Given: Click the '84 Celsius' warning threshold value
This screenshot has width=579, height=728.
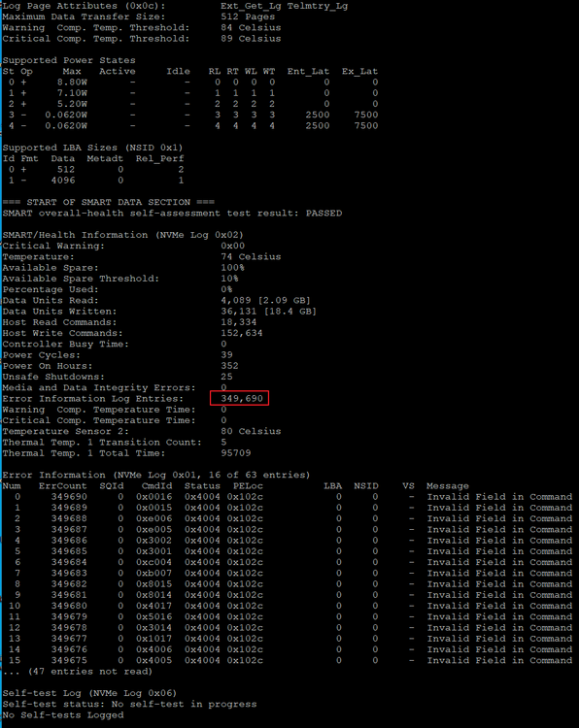Looking at the screenshot, I should (x=251, y=28).
